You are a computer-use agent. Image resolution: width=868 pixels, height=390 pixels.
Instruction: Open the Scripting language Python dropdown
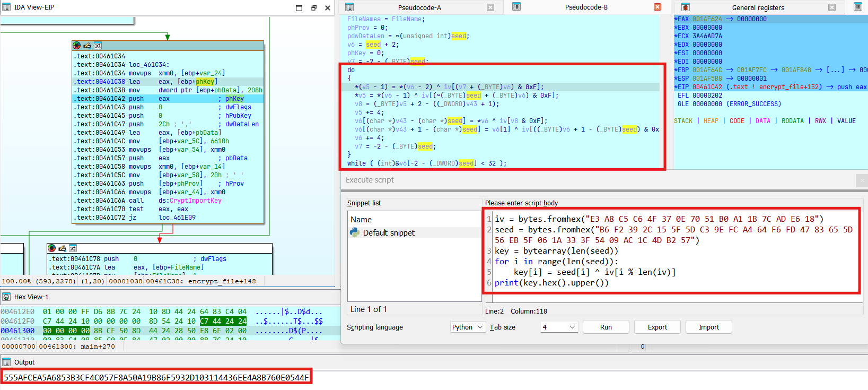pos(467,327)
